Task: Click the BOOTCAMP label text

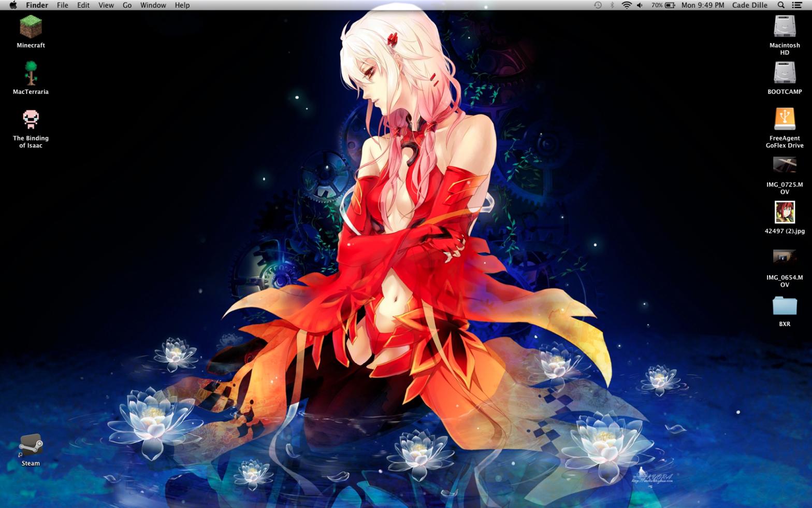Action: (785, 92)
